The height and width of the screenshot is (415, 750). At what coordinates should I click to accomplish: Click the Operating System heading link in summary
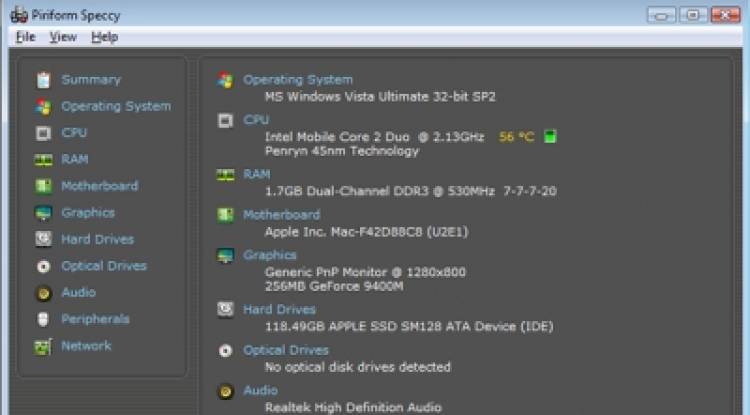pyautogui.click(x=298, y=79)
